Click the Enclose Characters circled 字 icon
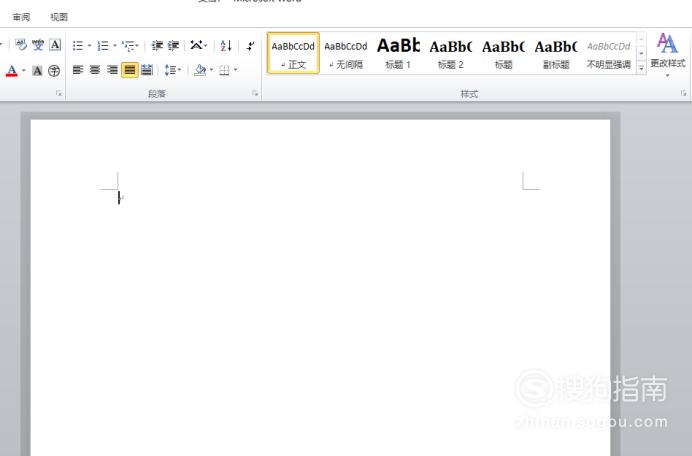The image size is (692, 456). click(x=54, y=71)
